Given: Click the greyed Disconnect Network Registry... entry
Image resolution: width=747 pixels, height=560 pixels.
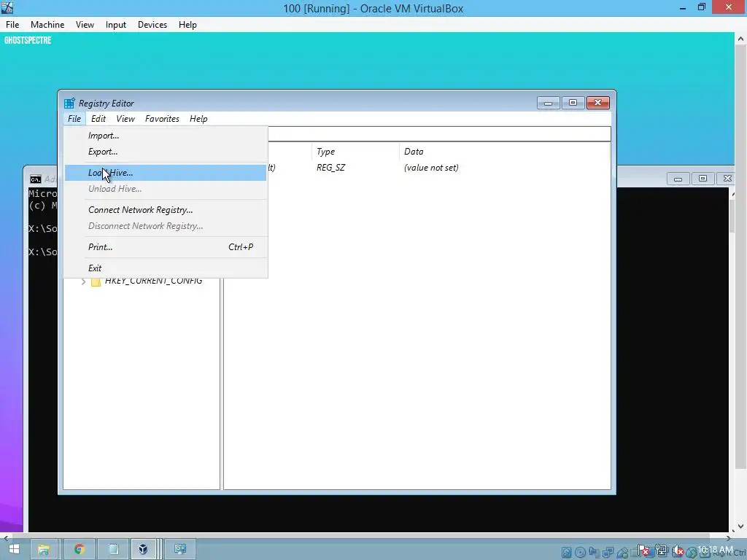Looking at the screenshot, I should pos(165,226).
